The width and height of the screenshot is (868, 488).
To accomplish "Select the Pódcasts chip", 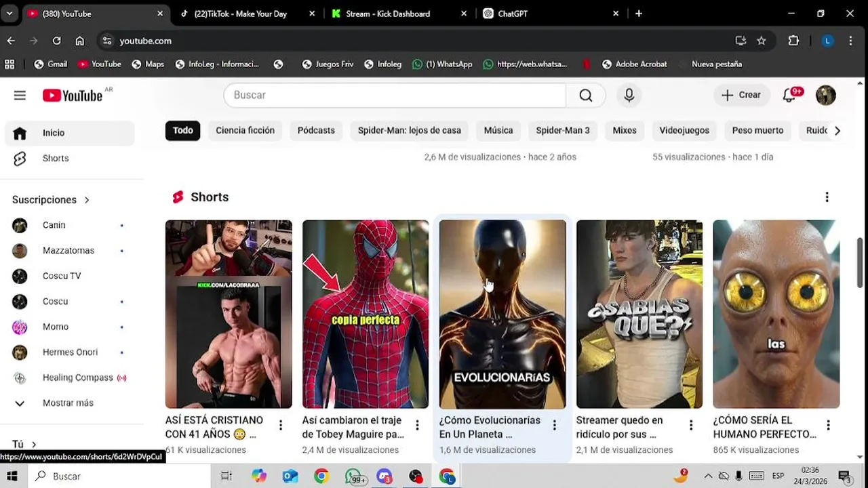I will pos(316,130).
